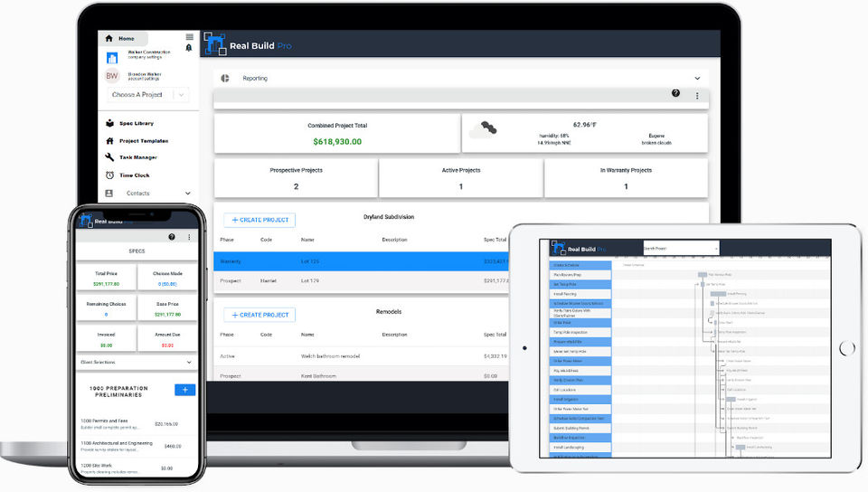
Task: Click the Project Templates house icon
Action: coord(109,140)
